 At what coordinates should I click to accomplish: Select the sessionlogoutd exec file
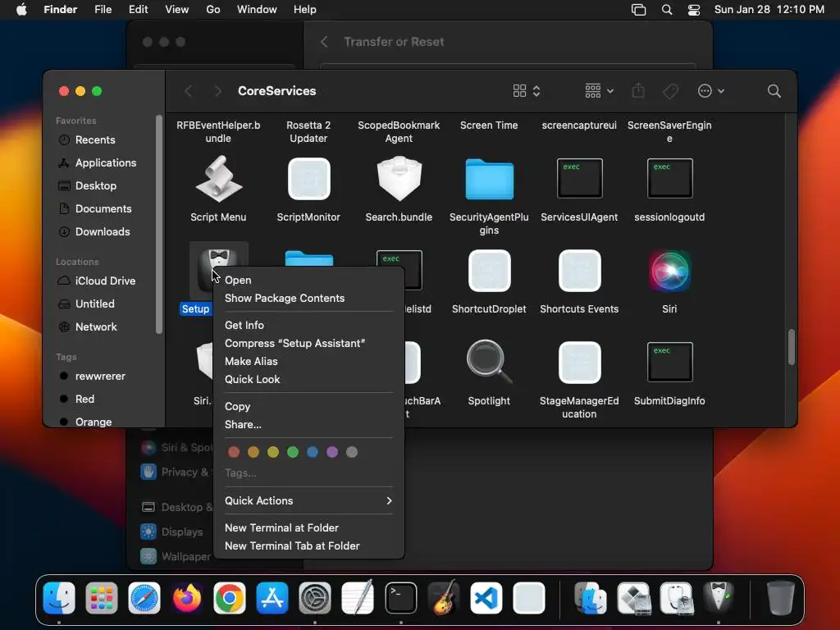coord(669,179)
